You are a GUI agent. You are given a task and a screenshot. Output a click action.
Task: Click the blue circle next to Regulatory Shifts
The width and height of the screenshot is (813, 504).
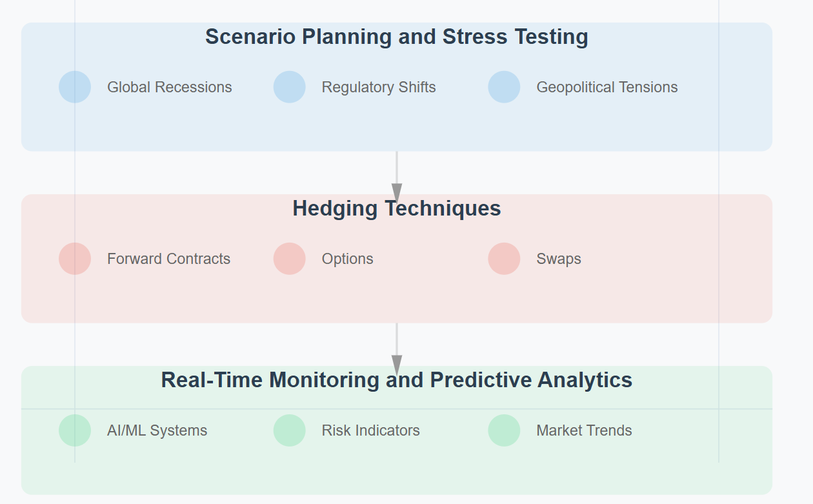(x=289, y=87)
